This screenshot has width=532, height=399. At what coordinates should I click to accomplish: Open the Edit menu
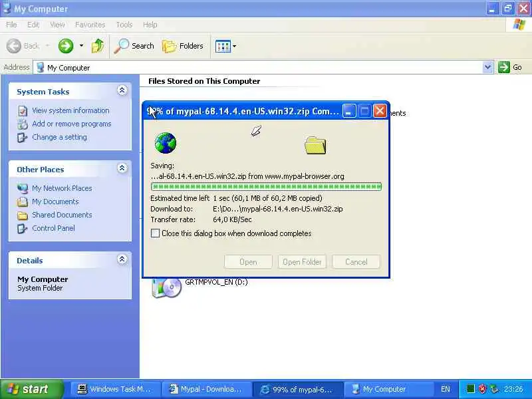[33, 25]
